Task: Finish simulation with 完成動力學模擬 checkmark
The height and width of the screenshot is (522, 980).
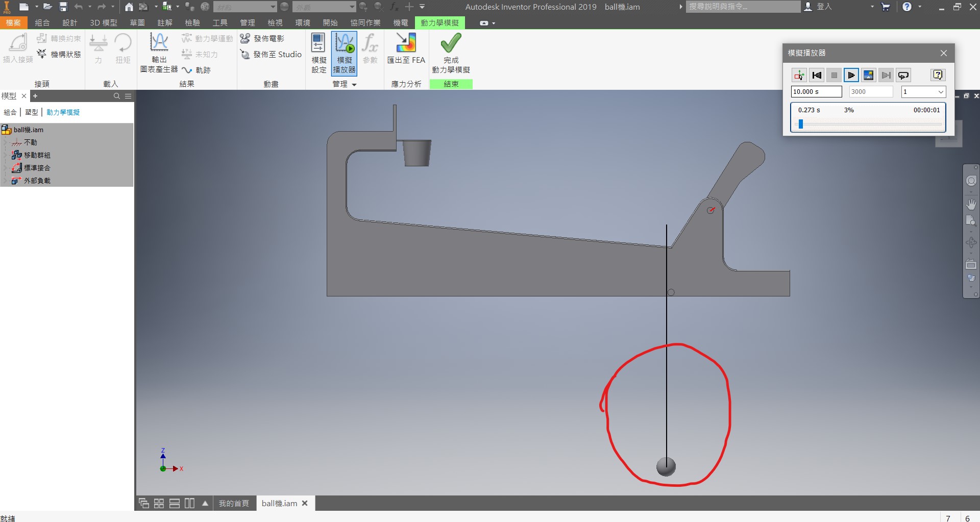Action: coord(451,53)
